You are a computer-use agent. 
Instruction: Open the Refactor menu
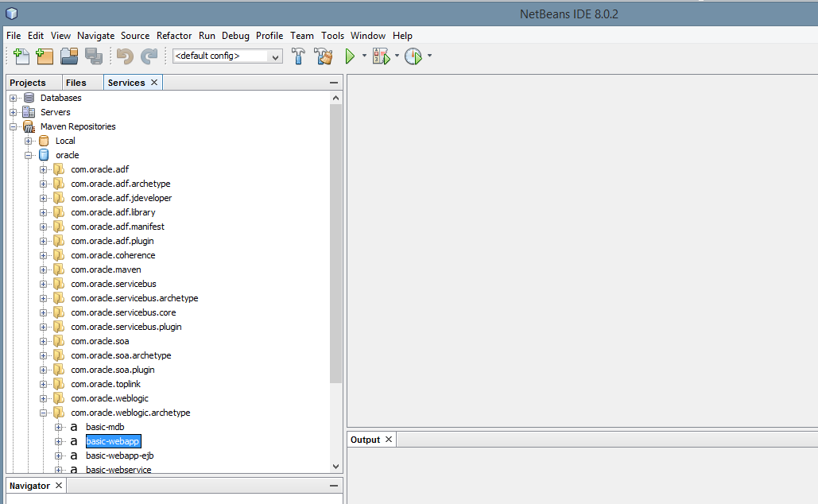pyautogui.click(x=174, y=36)
